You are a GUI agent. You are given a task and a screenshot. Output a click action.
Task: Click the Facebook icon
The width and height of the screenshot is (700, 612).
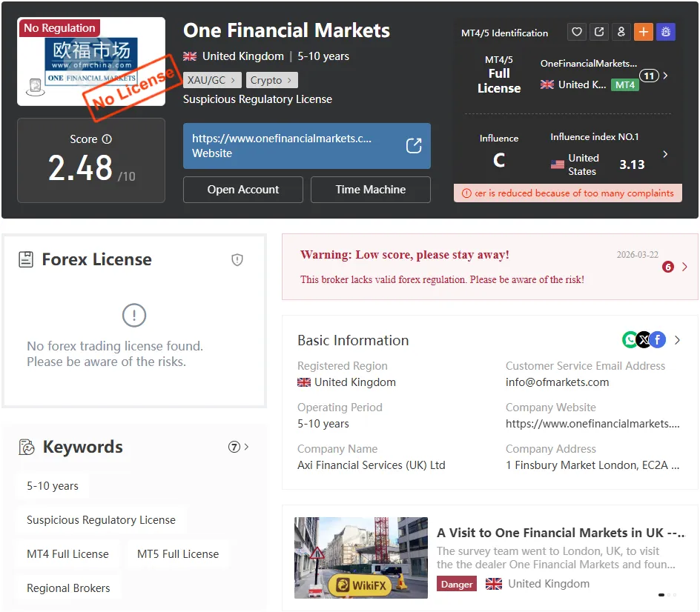tap(658, 340)
